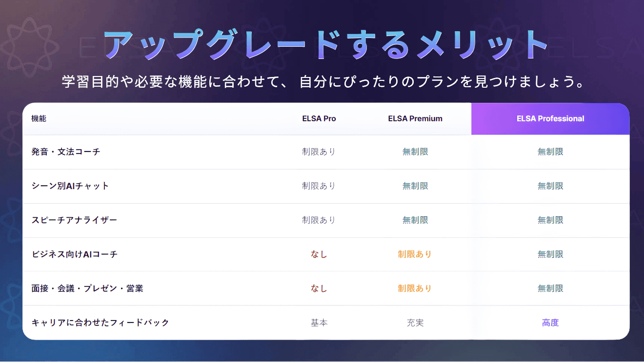Click ELSA Pro's なし for 面接・会議・プレゼン・営業

(x=319, y=288)
